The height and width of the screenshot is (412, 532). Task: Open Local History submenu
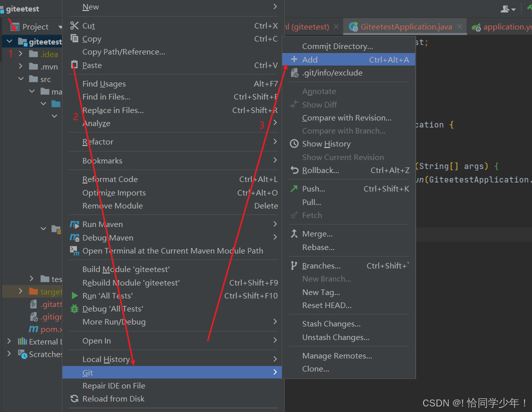point(173,359)
